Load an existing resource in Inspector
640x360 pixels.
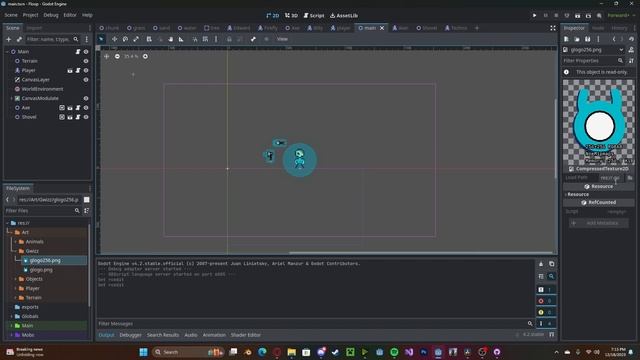(x=577, y=39)
